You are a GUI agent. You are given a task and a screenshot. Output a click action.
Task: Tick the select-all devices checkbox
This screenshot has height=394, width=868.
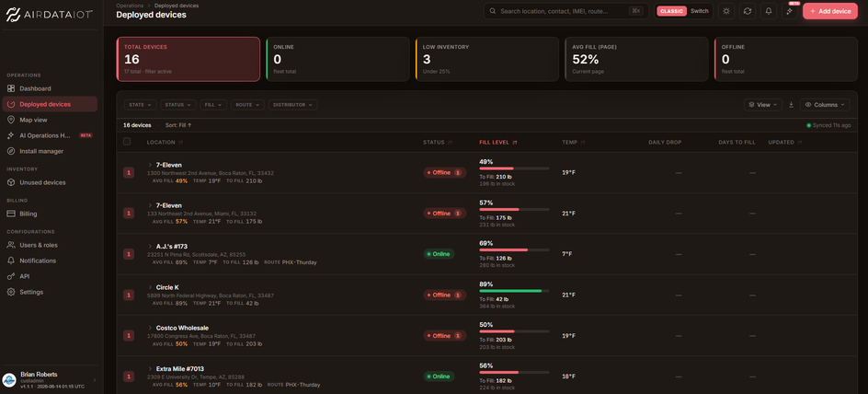point(127,142)
